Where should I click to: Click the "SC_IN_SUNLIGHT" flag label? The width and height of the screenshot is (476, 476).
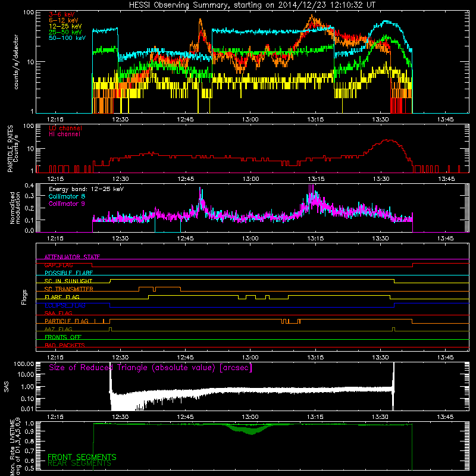tap(68, 281)
